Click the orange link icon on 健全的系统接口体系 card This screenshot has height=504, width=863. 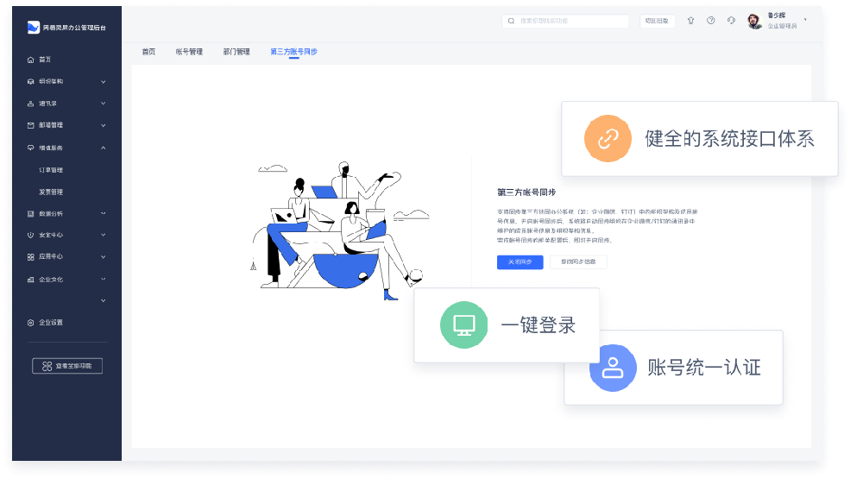(609, 138)
